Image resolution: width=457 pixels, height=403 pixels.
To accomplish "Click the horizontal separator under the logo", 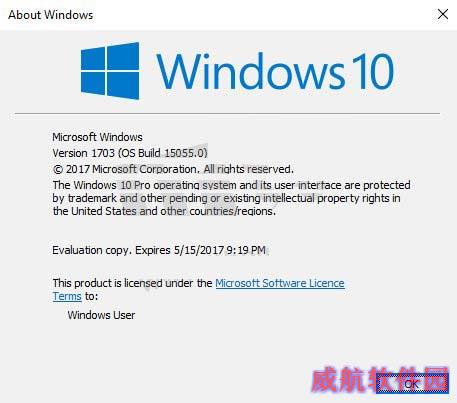I will click(227, 113).
